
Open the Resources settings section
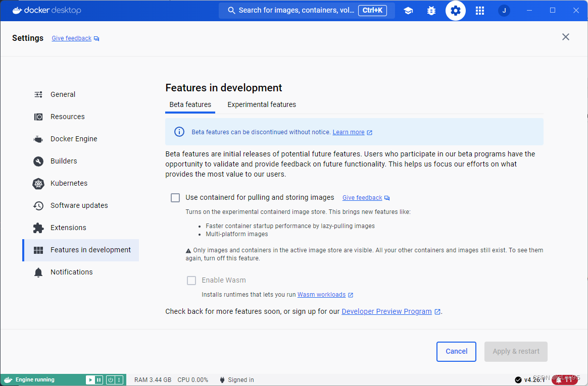[81, 117]
